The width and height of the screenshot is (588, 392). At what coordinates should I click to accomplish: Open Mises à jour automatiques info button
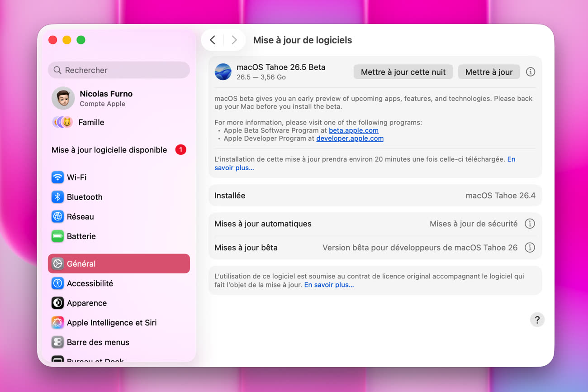529,224
